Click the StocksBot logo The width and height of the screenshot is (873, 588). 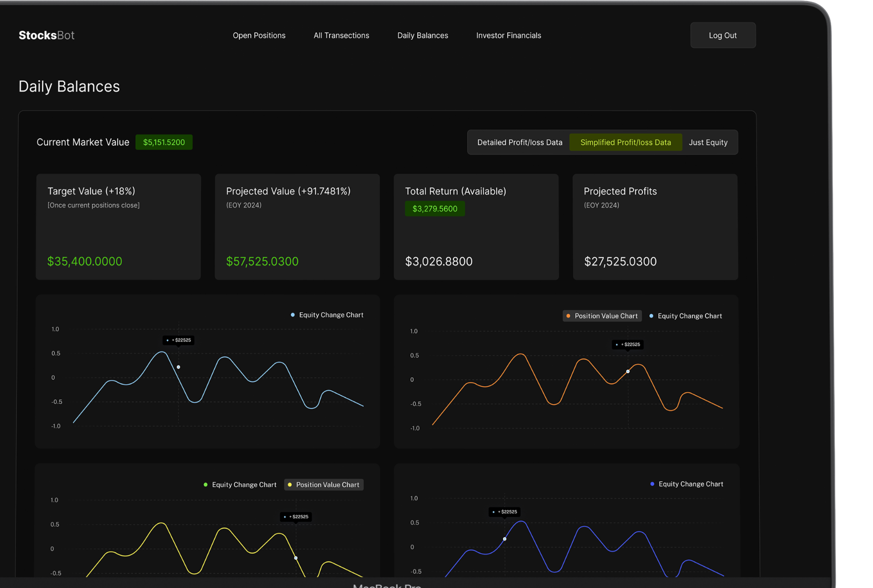coord(46,35)
